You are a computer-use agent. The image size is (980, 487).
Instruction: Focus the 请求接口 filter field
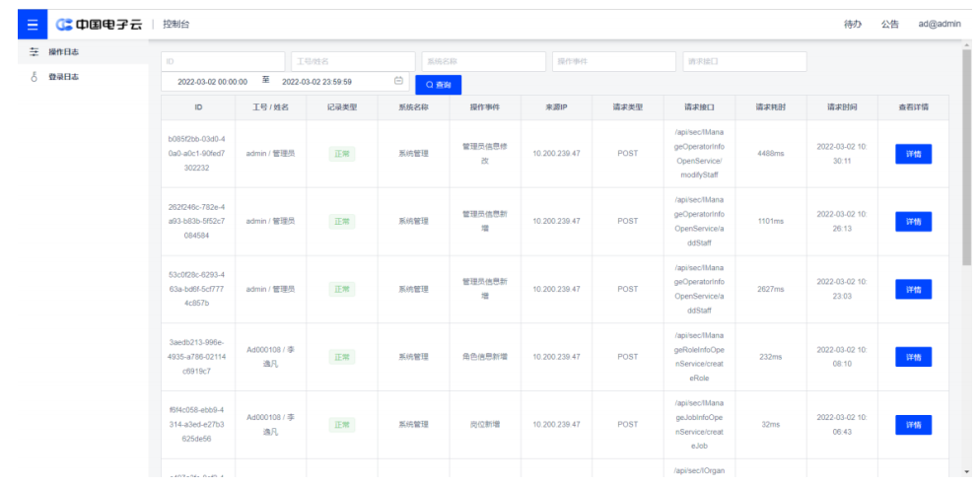point(745,61)
